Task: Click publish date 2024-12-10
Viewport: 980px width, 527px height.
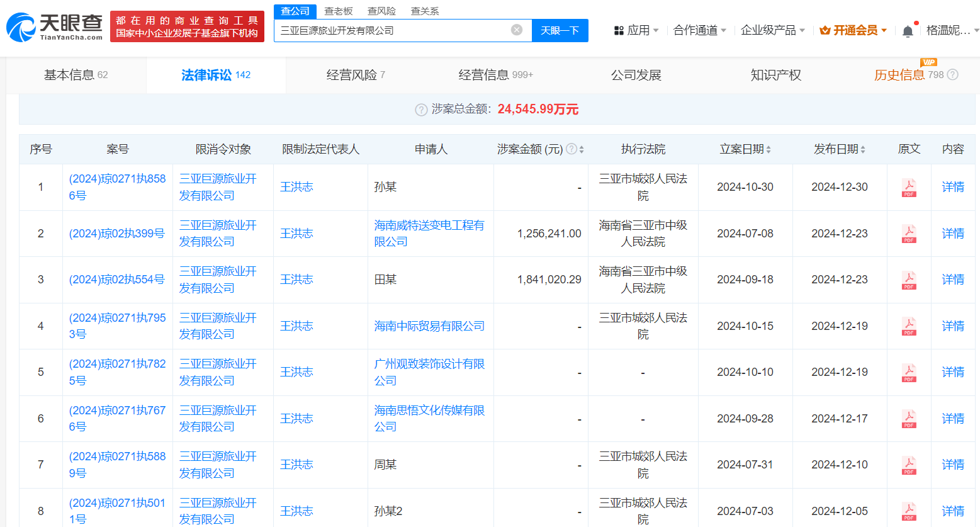Action: 840,465
